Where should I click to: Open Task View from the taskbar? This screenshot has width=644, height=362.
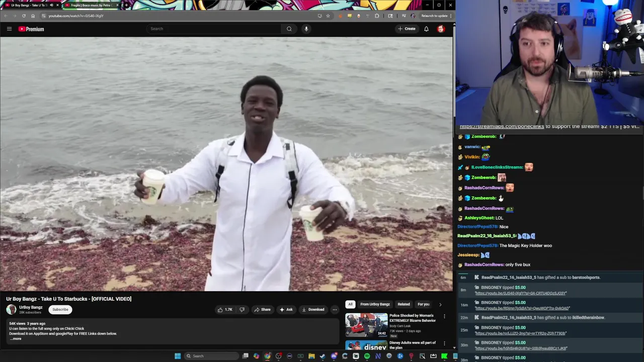[x=245, y=356]
